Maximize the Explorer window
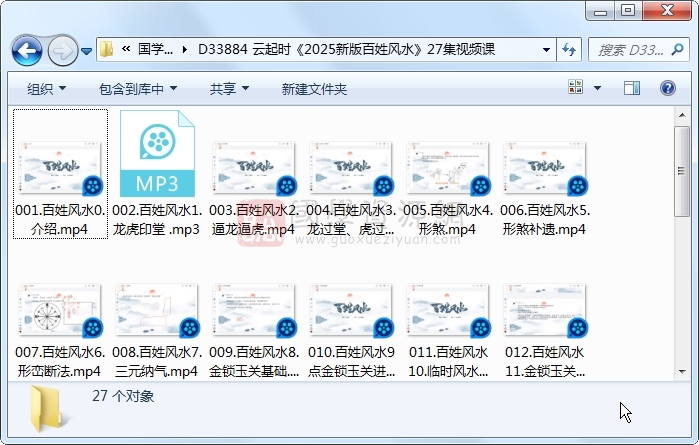Image resolution: width=699 pixels, height=445 pixels. click(628, 11)
